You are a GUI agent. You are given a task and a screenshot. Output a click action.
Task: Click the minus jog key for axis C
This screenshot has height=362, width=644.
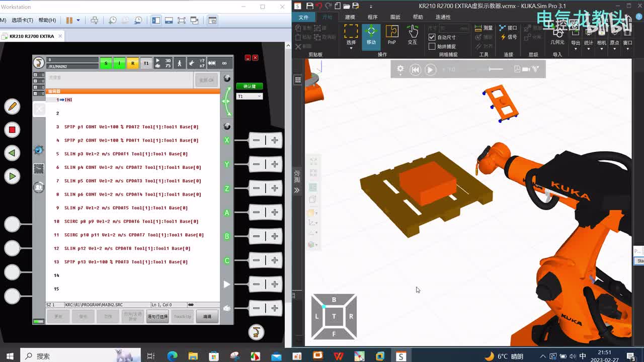pos(257,260)
